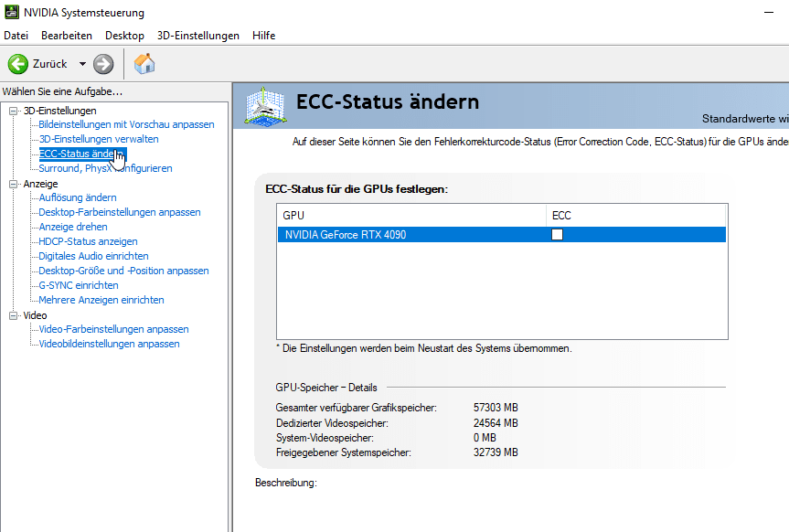Open the Desktop menu

tap(124, 36)
